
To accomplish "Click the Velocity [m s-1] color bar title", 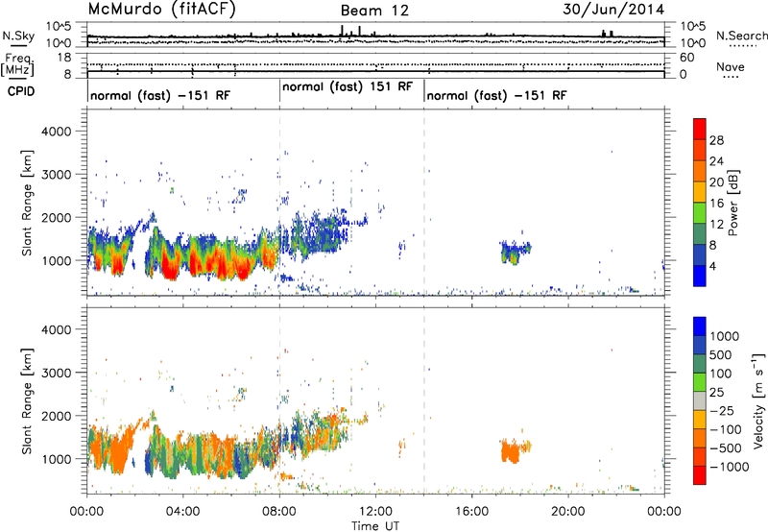I will pyautogui.click(x=758, y=400).
